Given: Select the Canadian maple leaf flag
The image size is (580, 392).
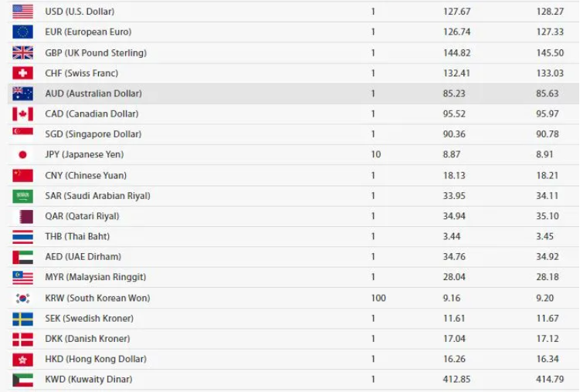Looking at the screenshot, I should click(x=22, y=113).
